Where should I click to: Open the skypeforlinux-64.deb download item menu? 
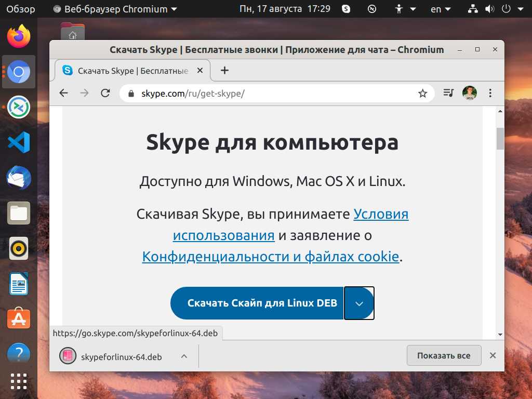183,356
